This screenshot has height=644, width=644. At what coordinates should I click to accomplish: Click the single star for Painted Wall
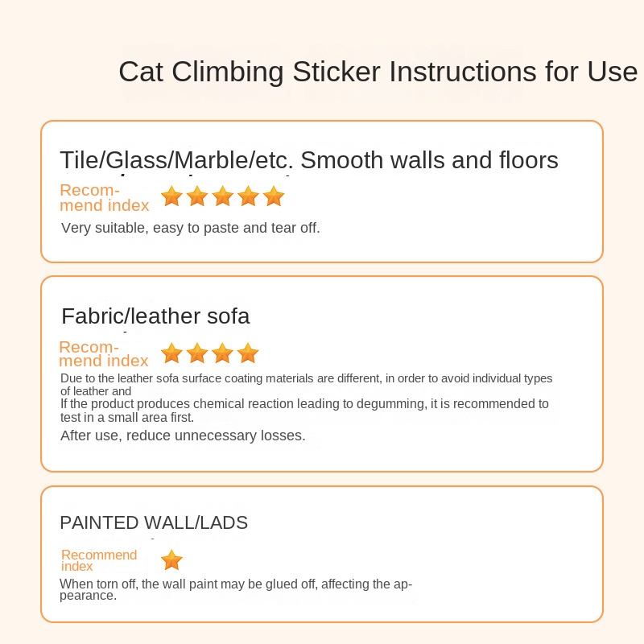click(171, 560)
